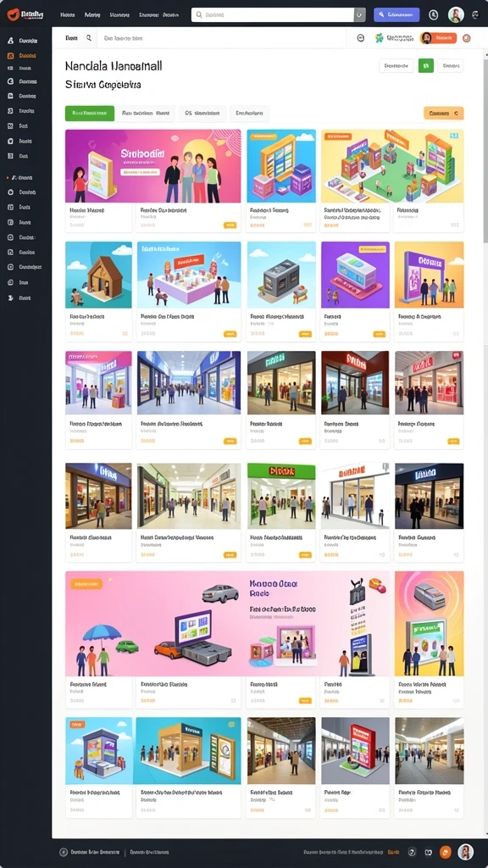488x868 pixels.
Task: Open the sidebar item marked with an orange dot
Action: [22, 178]
